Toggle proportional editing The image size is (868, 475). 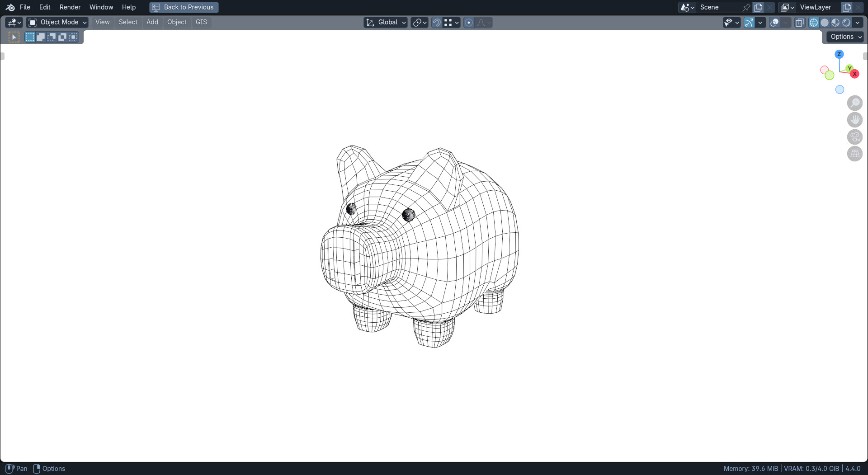(469, 22)
